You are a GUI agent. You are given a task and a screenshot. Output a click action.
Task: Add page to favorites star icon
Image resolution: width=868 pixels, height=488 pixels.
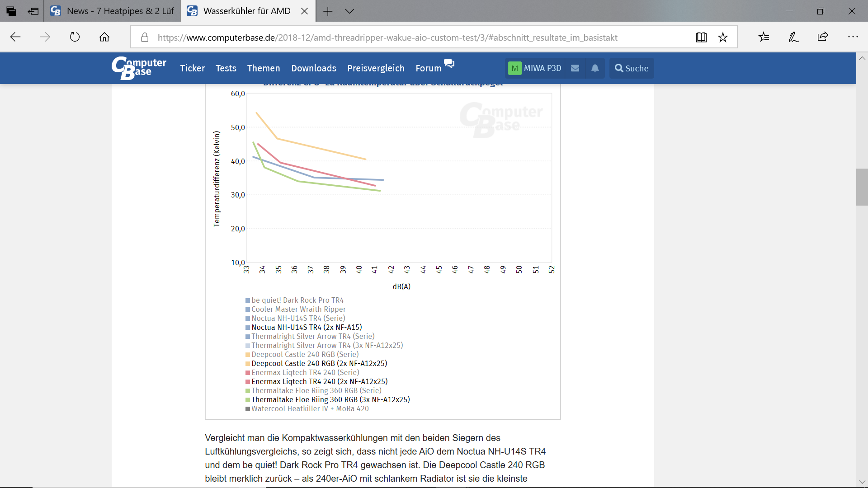[723, 38]
